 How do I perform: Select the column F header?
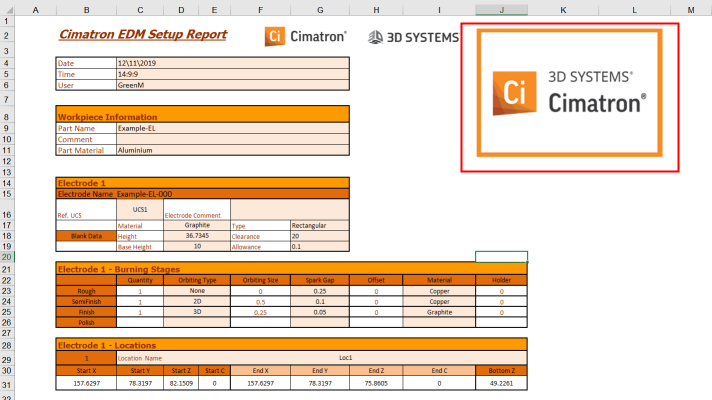pos(260,10)
